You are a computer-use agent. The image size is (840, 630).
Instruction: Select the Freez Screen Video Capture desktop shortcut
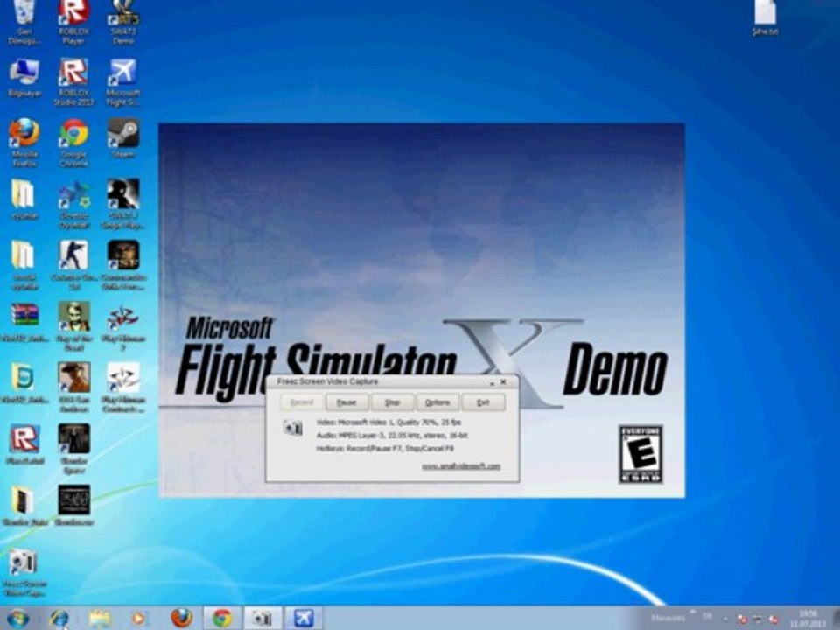coord(24,573)
